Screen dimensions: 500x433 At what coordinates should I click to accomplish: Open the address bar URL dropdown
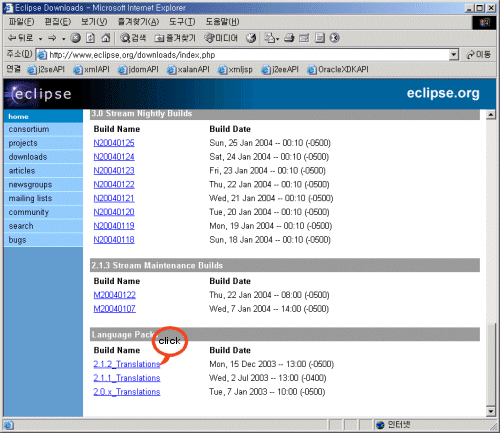tap(453, 54)
